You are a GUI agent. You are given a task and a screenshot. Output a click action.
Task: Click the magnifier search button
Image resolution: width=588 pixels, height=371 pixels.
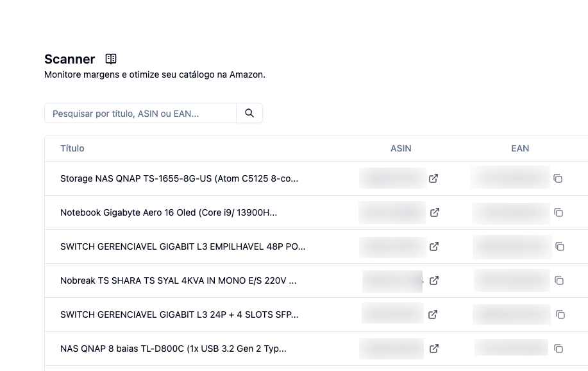pyautogui.click(x=249, y=113)
